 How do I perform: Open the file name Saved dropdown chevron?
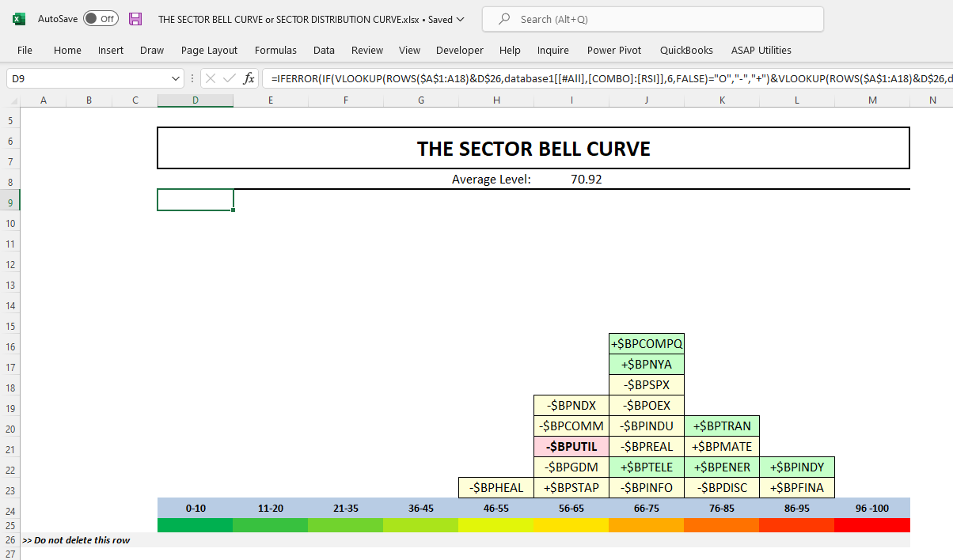point(461,19)
